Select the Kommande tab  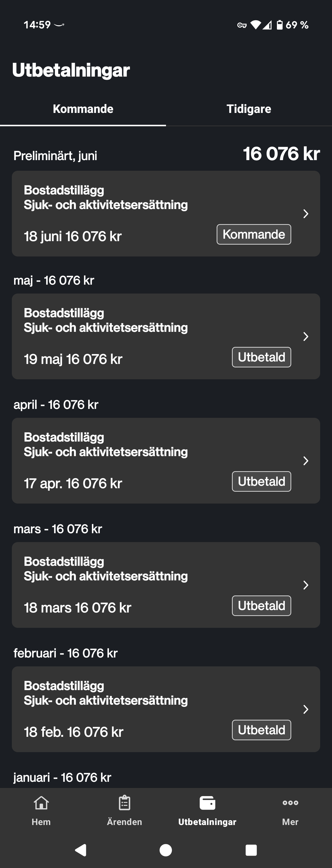pos(83,109)
